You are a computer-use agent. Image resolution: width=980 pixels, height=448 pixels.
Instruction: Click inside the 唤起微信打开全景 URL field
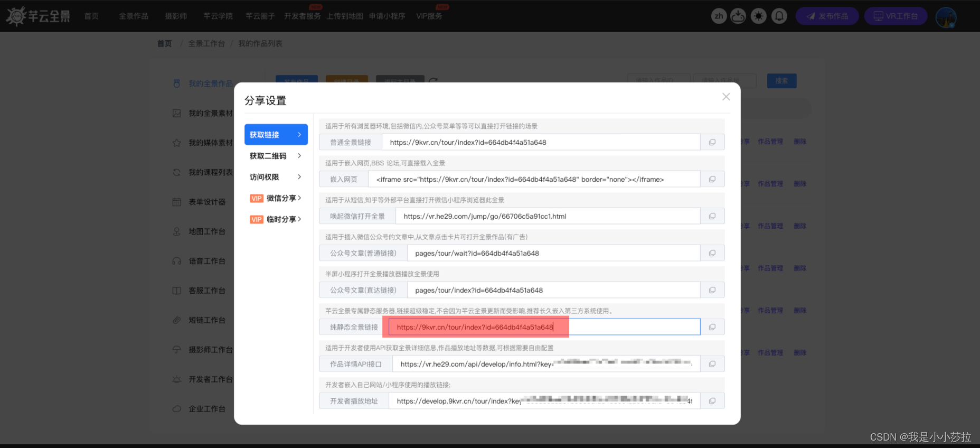coord(548,216)
